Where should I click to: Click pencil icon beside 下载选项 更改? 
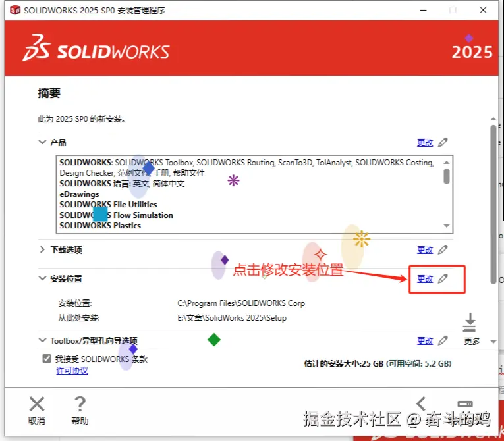click(x=443, y=249)
